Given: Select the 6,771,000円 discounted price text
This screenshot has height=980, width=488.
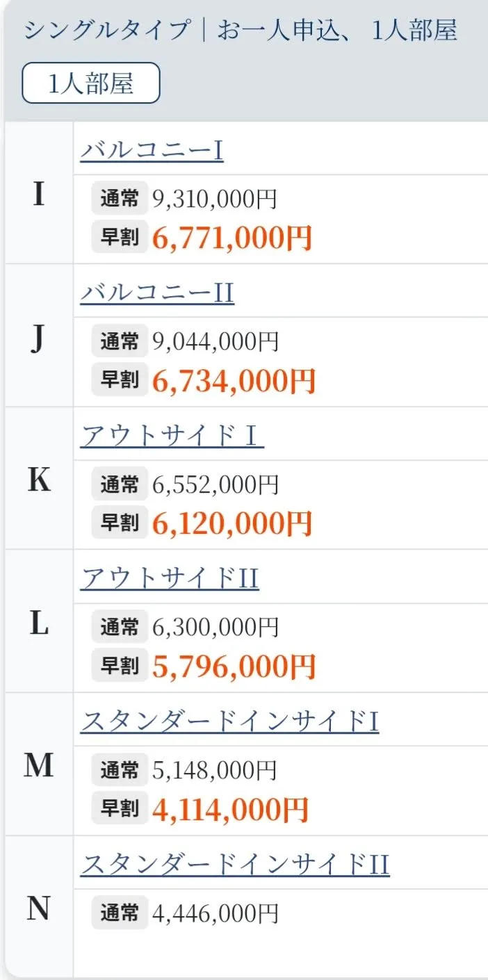Looking at the screenshot, I should pyautogui.click(x=231, y=238).
